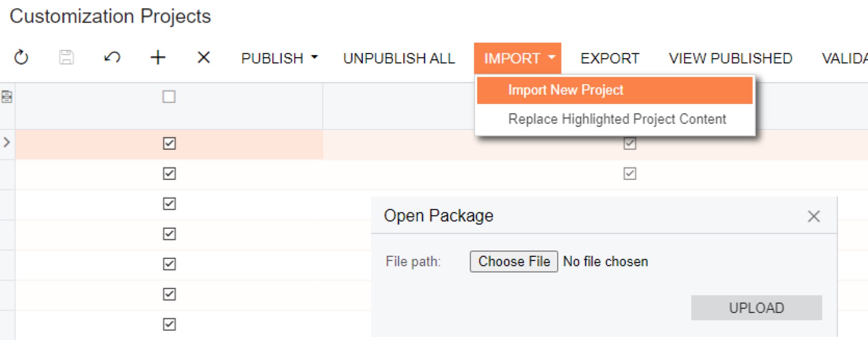Screen dimensions: 868x340
Task: Click the Unpublish All button
Action: 399,58
